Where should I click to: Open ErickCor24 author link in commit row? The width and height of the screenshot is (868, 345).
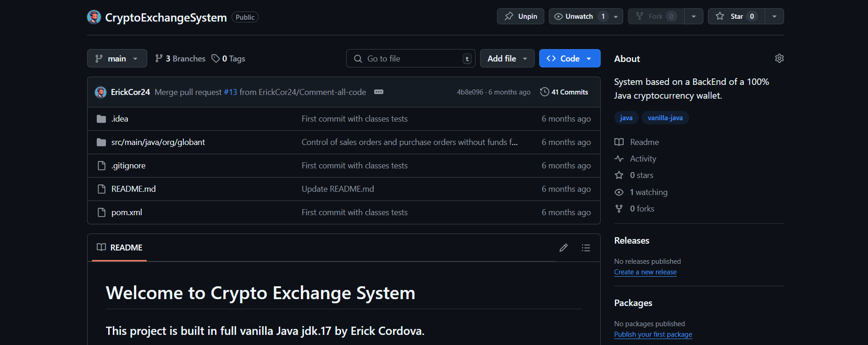coord(130,92)
